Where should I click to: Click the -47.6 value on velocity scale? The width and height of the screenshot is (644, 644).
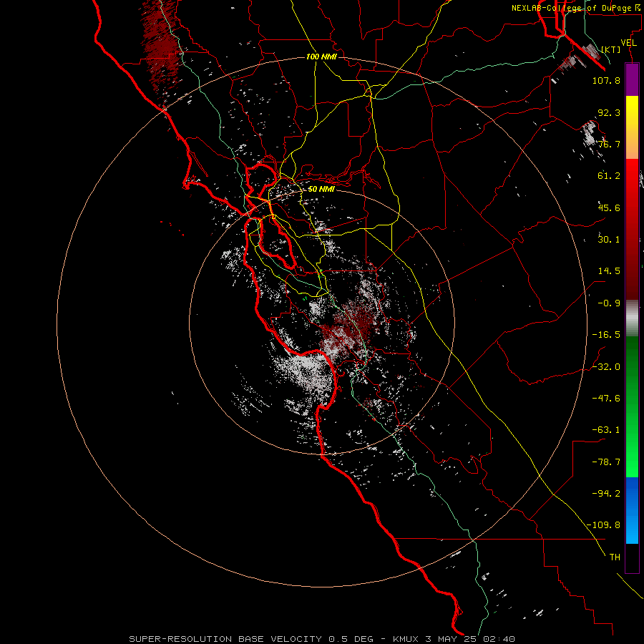(606, 399)
